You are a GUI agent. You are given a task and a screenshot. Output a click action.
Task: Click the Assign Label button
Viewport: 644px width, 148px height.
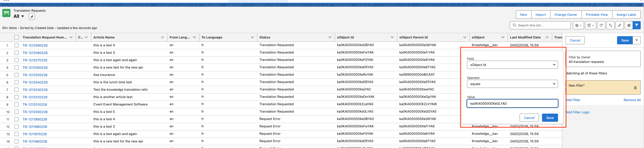click(626, 15)
